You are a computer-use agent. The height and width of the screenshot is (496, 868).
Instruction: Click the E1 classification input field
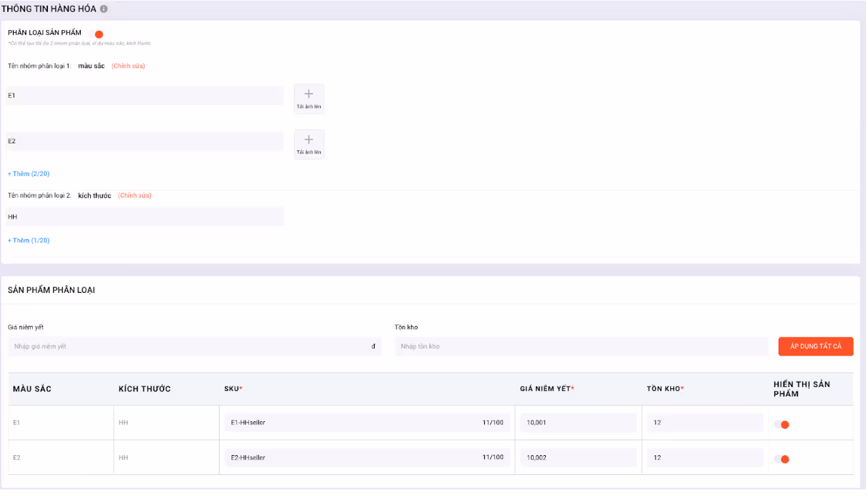click(x=145, y=96)
